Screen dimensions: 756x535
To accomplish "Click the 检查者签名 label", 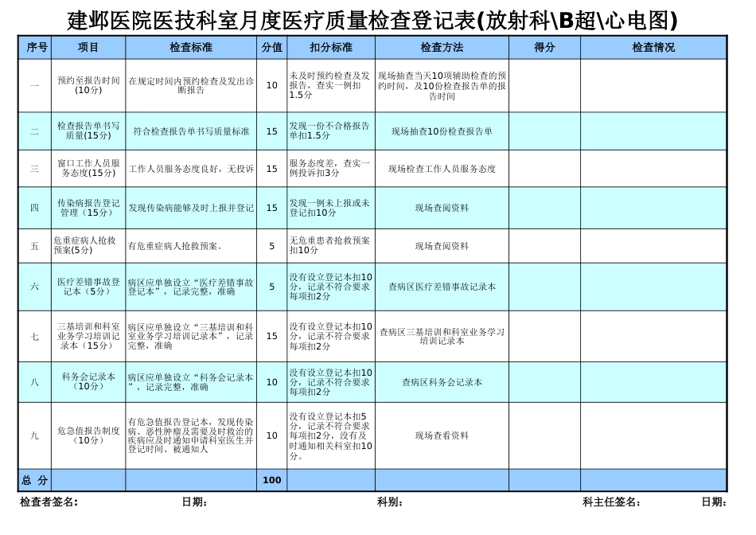I will pos(49,502).
